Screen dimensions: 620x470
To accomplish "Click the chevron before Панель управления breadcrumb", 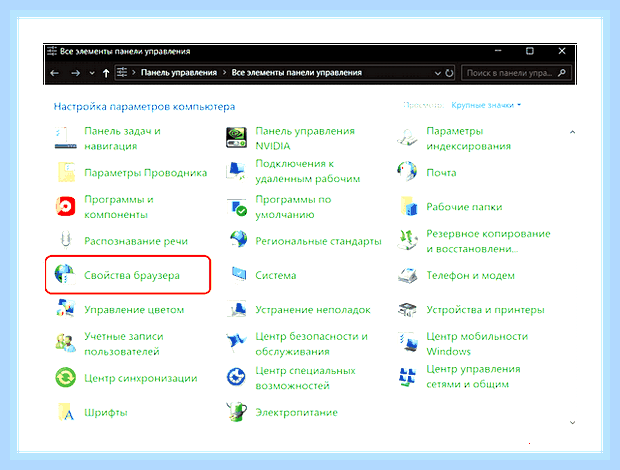I will 134,73.
